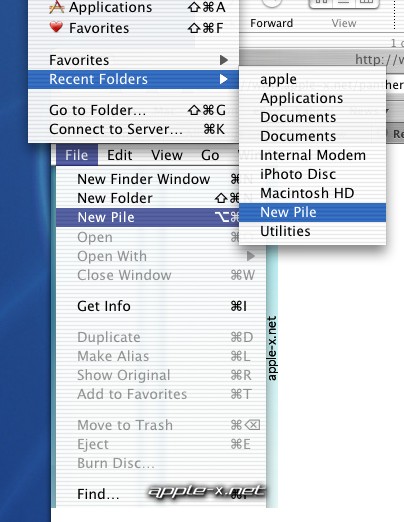This screenshot has width=404, height=522.
Task: Select New Pile in Recent Folders submenu
Action: 312,212
